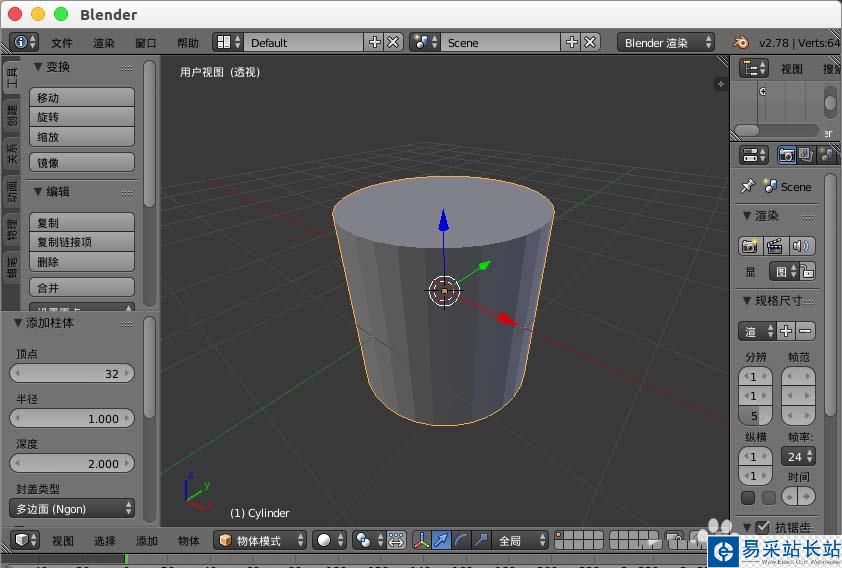The height and width of the screenshot is (568, 842).
Task: Open the 封盖类型 Ngon dropdown
Action: click(x=72, y=508)
